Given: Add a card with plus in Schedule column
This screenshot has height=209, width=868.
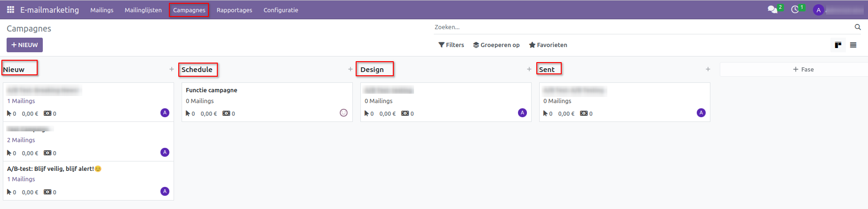Looking at the screenshot, I should [350, 69].
